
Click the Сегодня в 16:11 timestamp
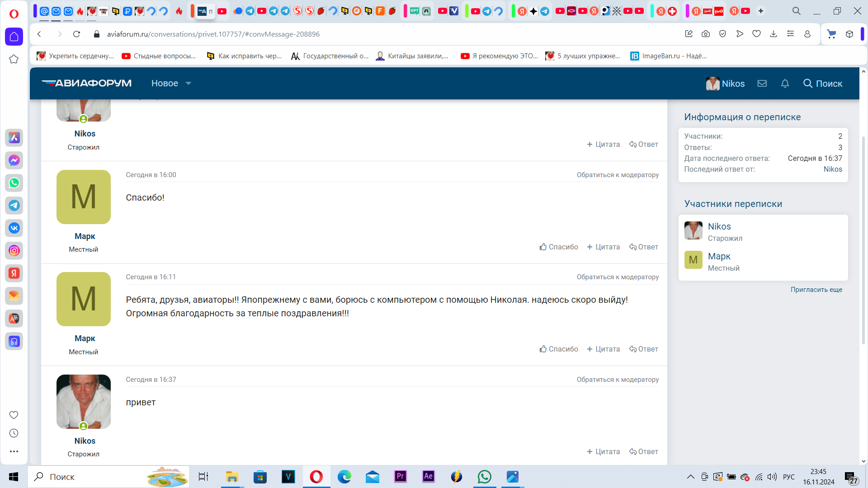click(151, 277)
